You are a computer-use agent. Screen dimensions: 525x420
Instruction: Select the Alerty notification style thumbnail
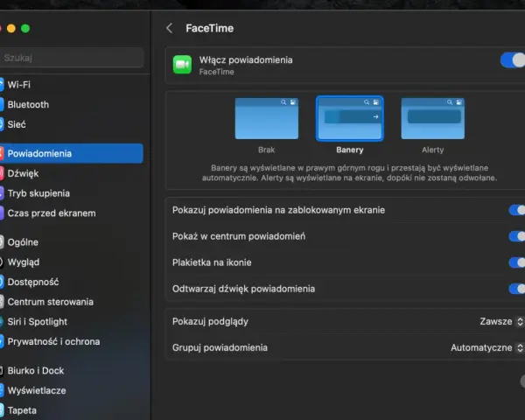coord(432,119)
